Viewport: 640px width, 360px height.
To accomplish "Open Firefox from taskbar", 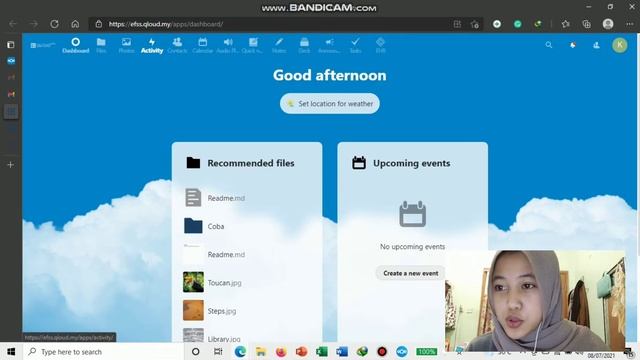I will tap(281, 351).
